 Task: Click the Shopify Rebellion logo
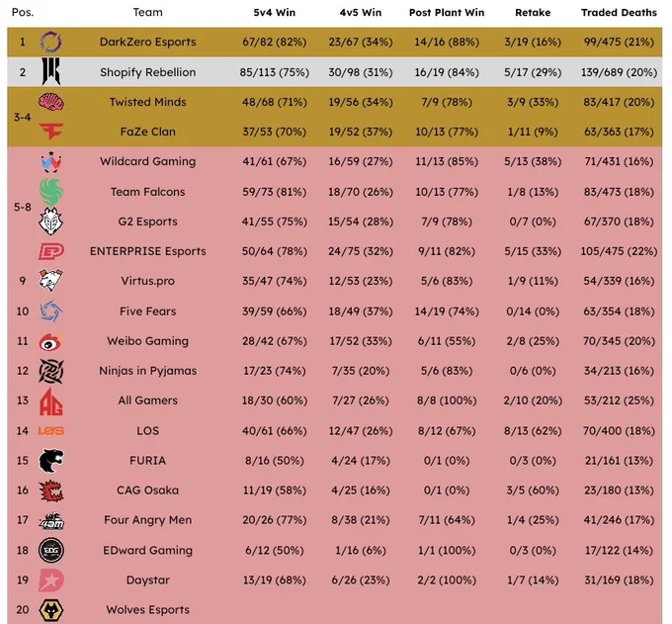click(x=51, y=71)
